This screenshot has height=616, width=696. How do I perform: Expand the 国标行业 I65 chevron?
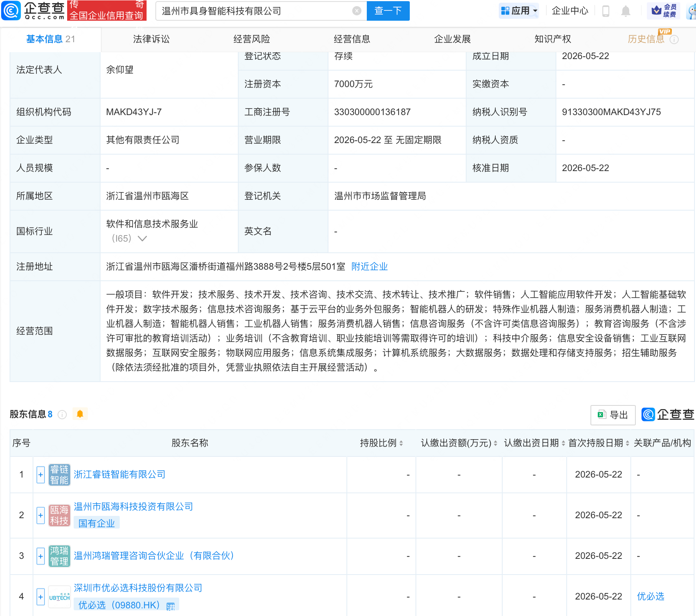tap(142, 239)
